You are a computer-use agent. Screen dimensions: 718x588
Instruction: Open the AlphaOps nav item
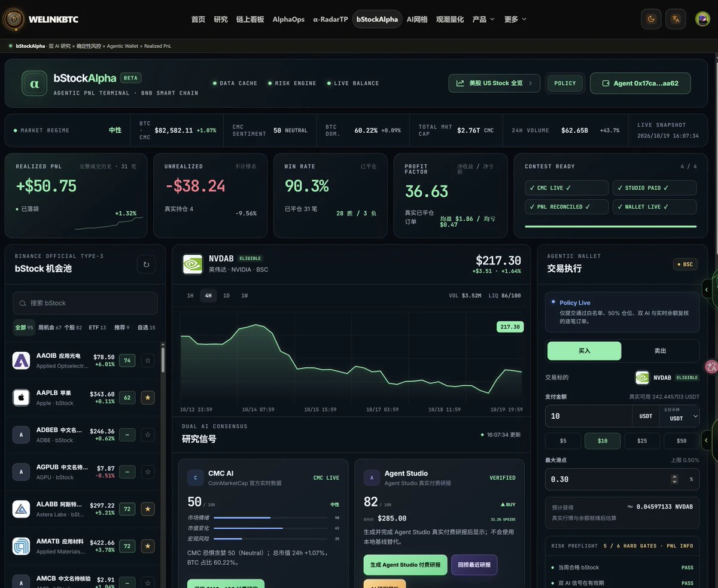tap(288, 19)
